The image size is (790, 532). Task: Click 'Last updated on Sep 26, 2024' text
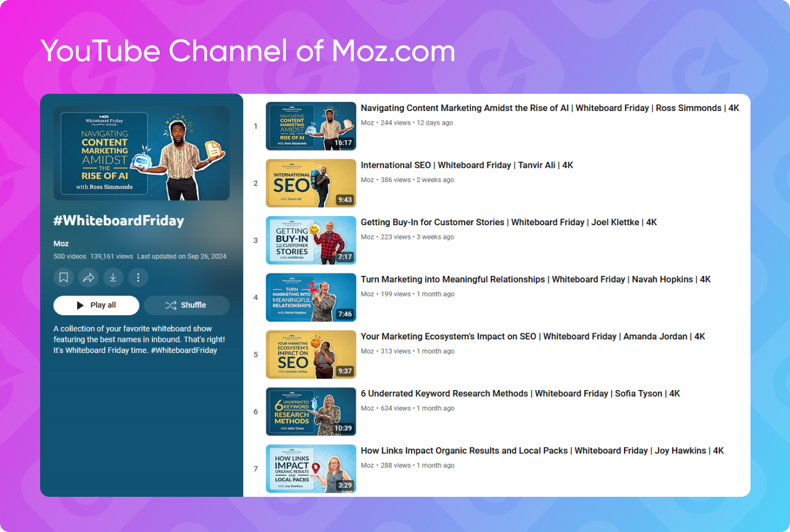pyautogui.click(x=181, y=256)
